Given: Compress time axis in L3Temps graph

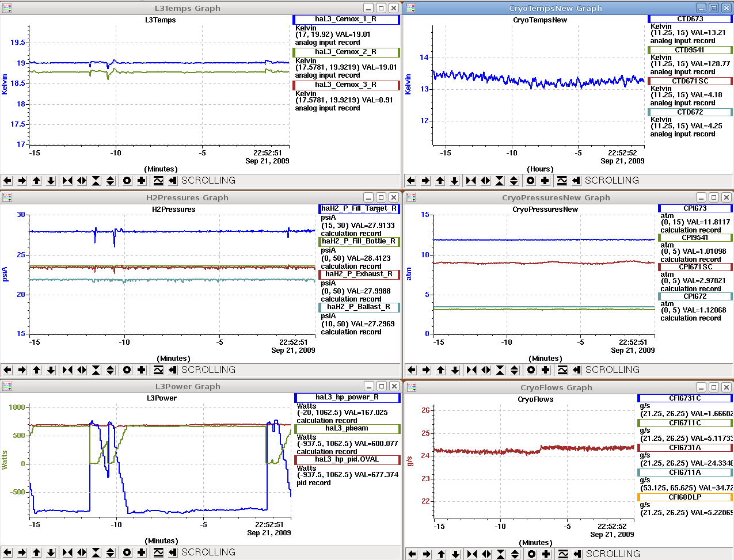Looking at the screenshot, I should 67,181.
